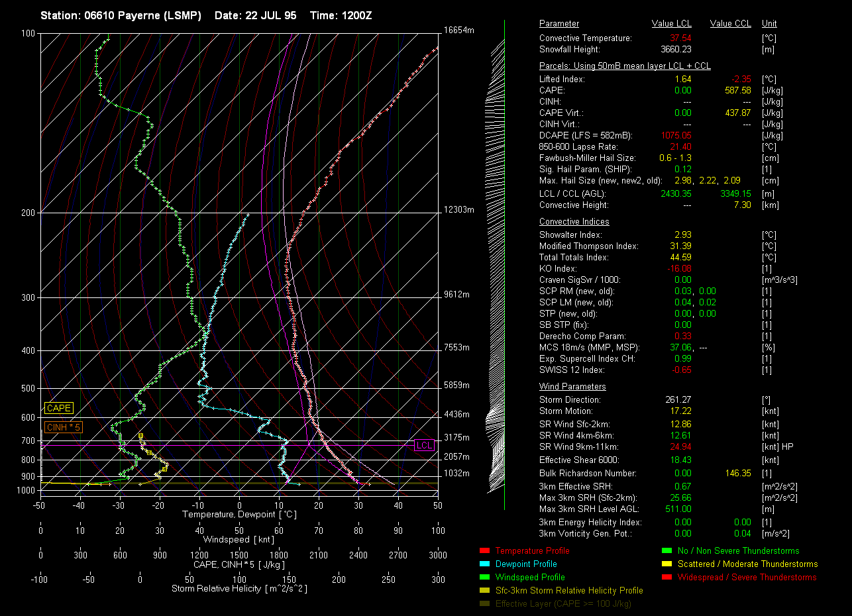This screenshot has width=852, height=616.
Task: Click the yellow CAPE label box
Action: click(x=58, y=408)
